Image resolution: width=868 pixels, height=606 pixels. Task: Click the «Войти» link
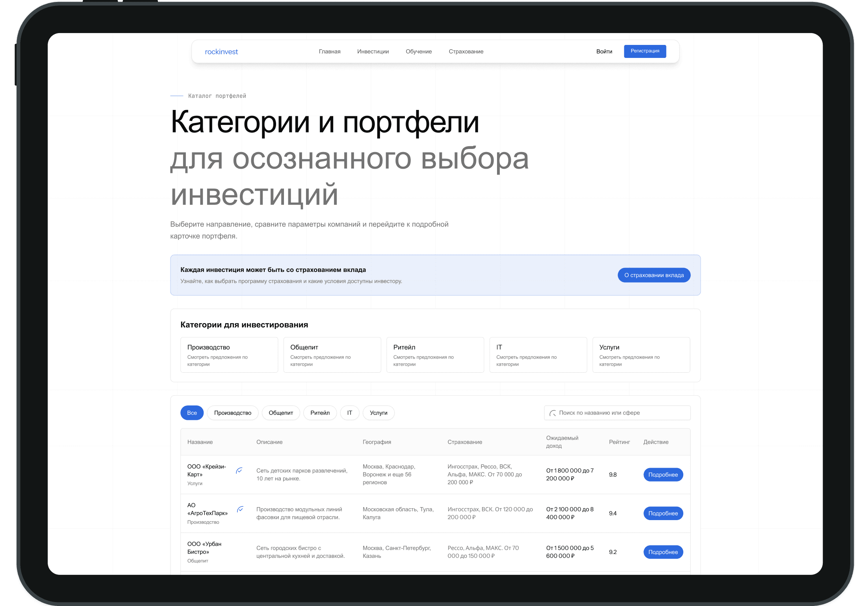pyautogui.click(x=604, y=51)
